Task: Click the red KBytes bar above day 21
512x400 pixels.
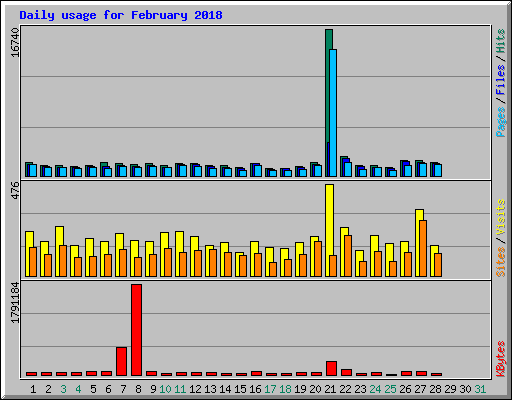Action: point(331,368)
